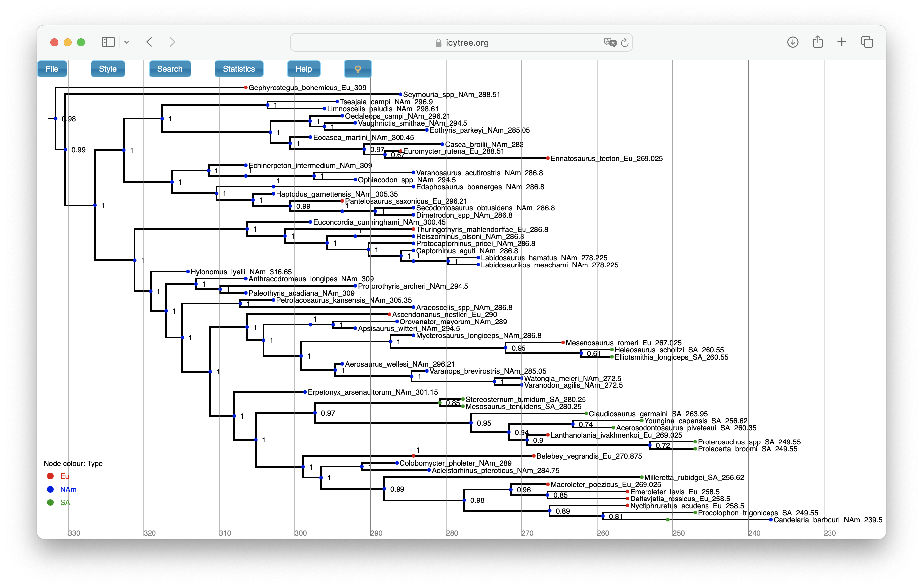
Task: Show Safari downloads
Action: tap(793, 42)
